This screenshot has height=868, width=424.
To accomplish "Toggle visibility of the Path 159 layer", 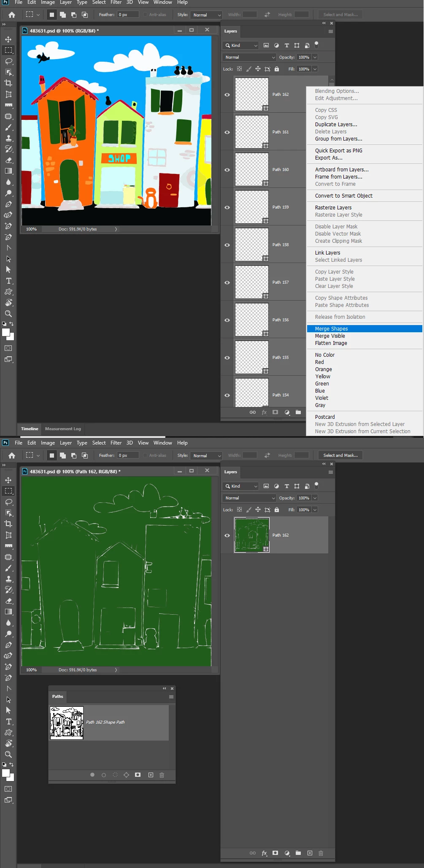I will tap(227, 207).
